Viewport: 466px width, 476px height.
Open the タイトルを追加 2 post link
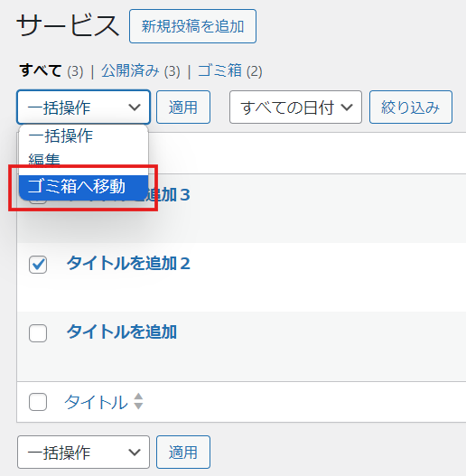point(128,263)
